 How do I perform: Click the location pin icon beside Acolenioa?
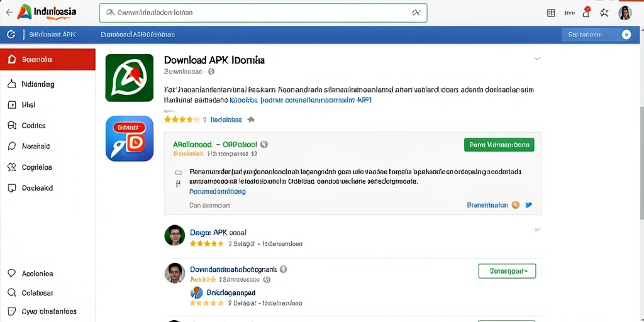pos(12,274)
